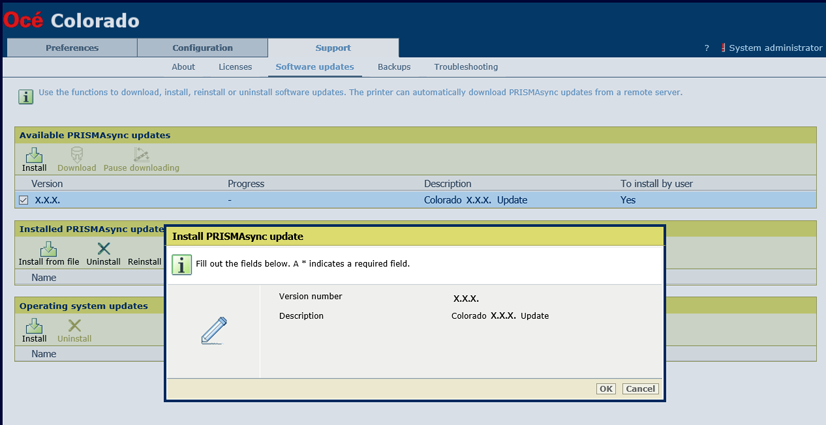Click the Download icon in the available updates toolbar
Viewport: 826px width, 425px height.
tap(77, 155)
